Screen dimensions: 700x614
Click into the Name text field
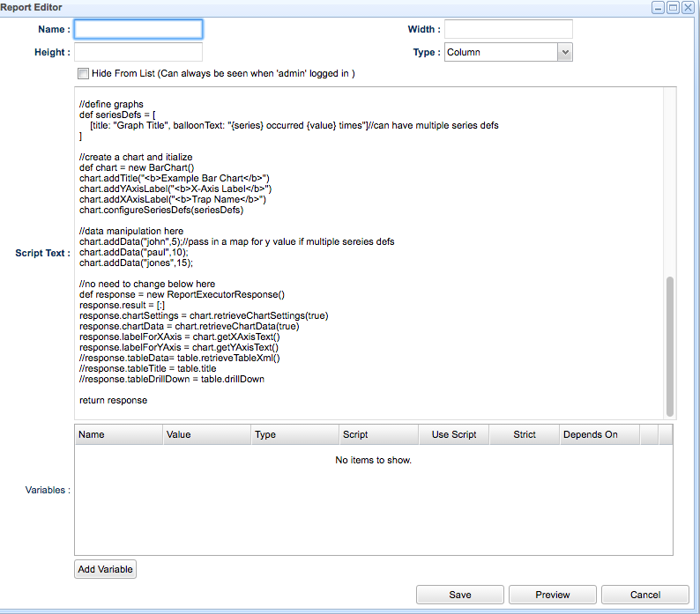pyautogui.click(x=138, y=29)
